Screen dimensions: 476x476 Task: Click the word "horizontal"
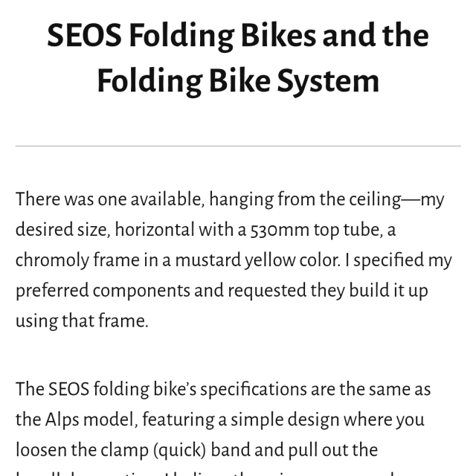153,230
